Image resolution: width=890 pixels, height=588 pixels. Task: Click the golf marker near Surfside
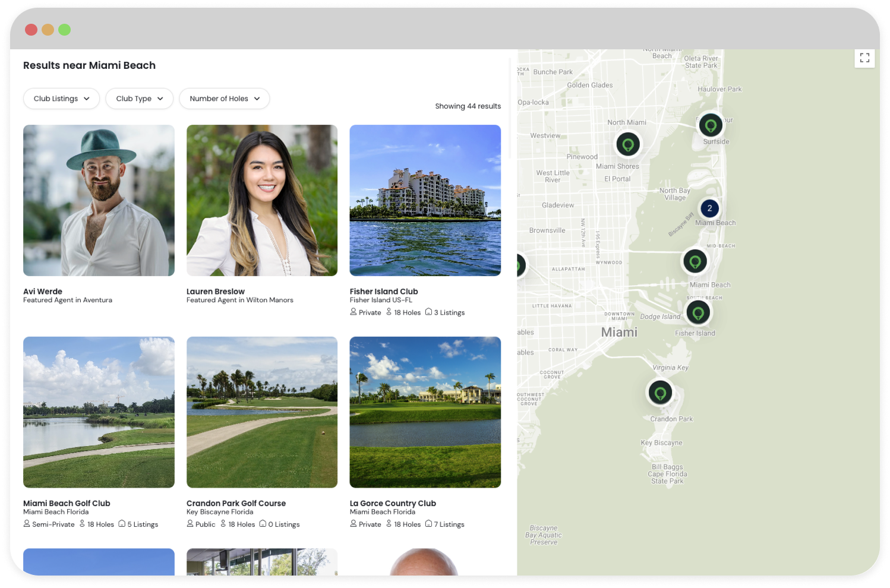(x=710, y=125)
